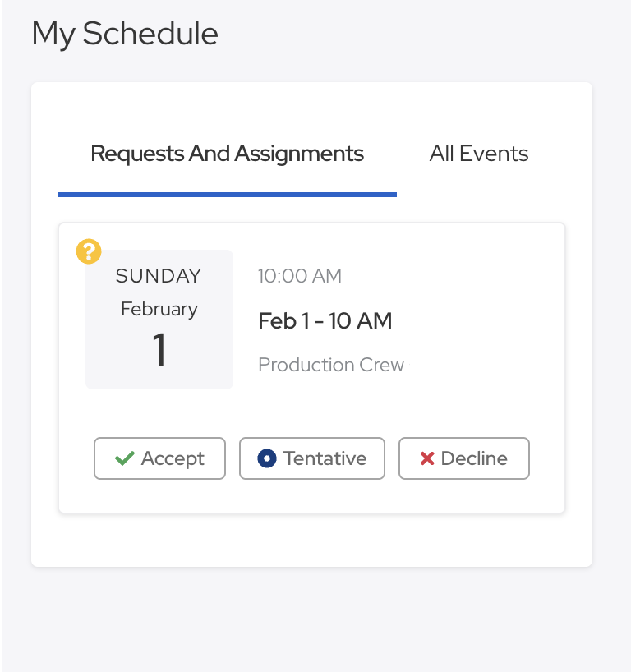The height and width of the screenshot is (672, 631).
Task: Click the blue circle icon on Tentative
Action: (x=266, y=458)
